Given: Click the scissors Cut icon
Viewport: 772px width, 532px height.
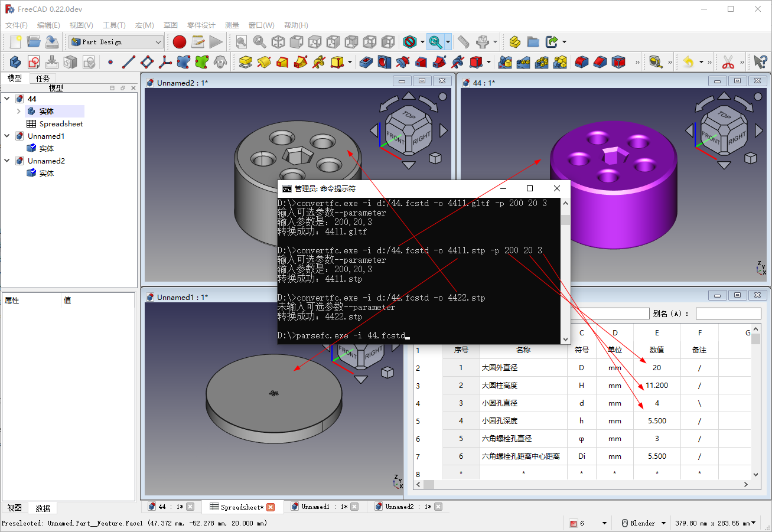Looking at the screenshot, I should 728,61.
